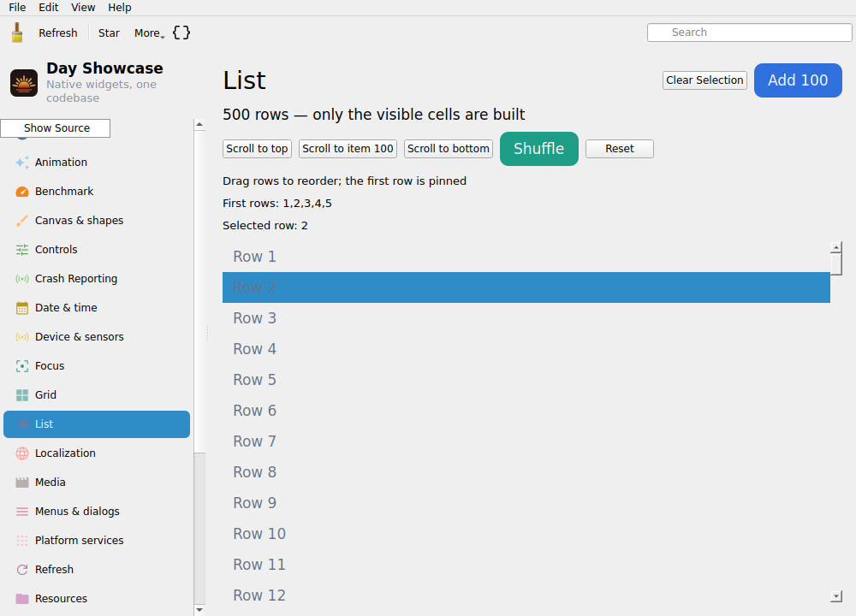
Task: Open the View menu
Action: [x=83, y=8]
